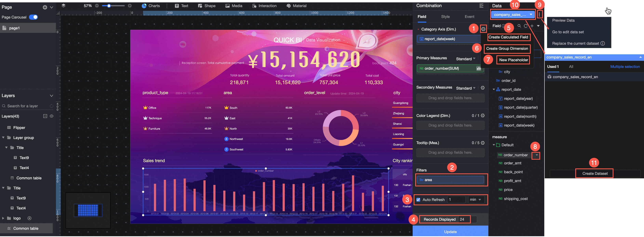The image size is (644, 237).
Task: Uncheck the Auto Refresh checkbox
Action: click(x=418, y=200)
